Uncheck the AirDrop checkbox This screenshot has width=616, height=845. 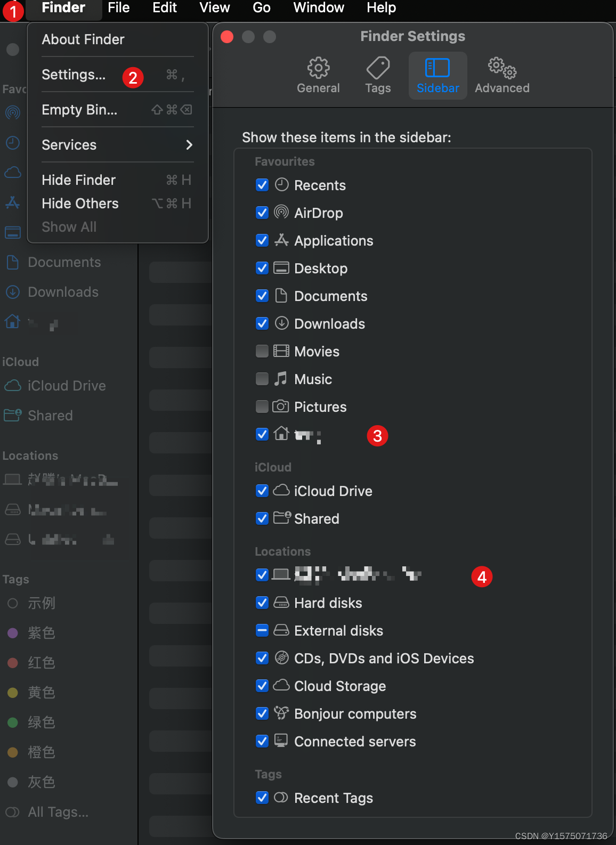[x=262, y=213]
